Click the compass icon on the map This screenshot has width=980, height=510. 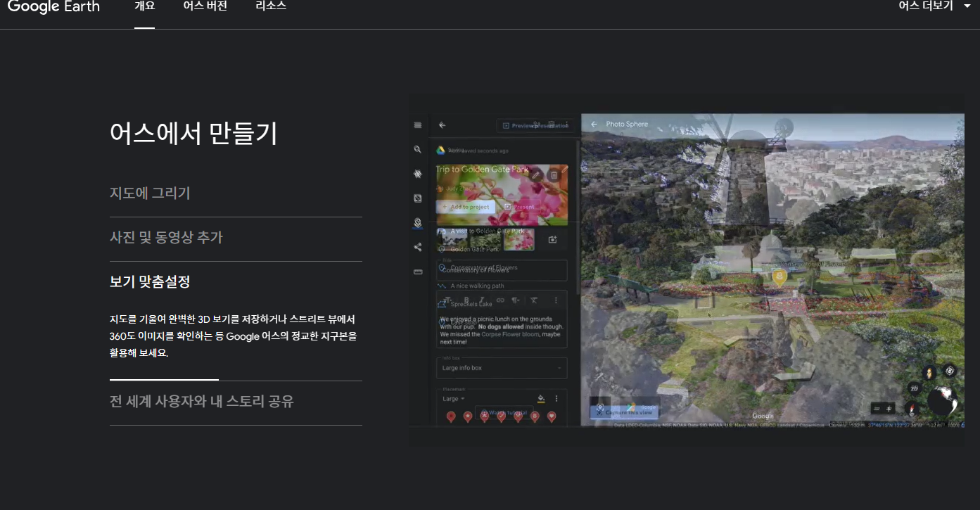pyautogui.click(x=912, y=408)
